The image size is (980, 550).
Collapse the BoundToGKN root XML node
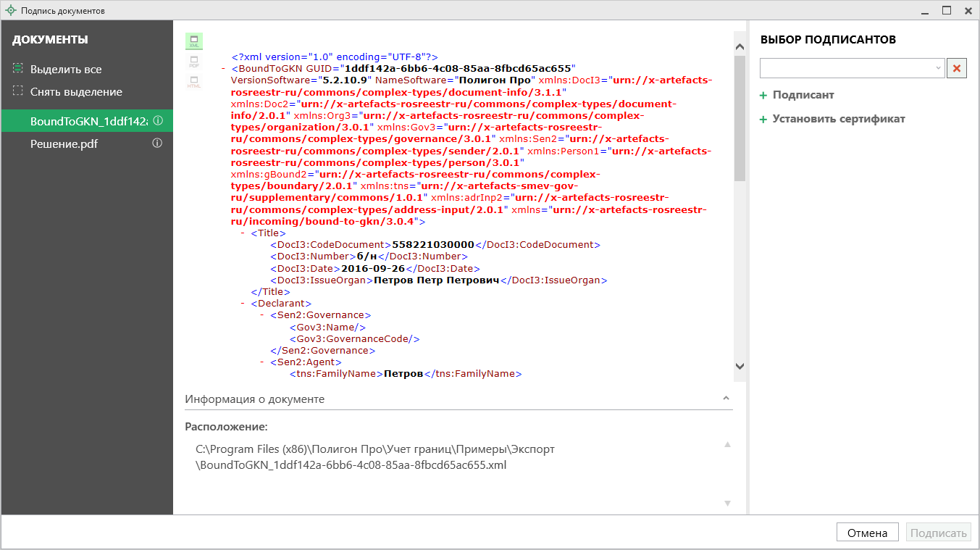tap(222, 68)
